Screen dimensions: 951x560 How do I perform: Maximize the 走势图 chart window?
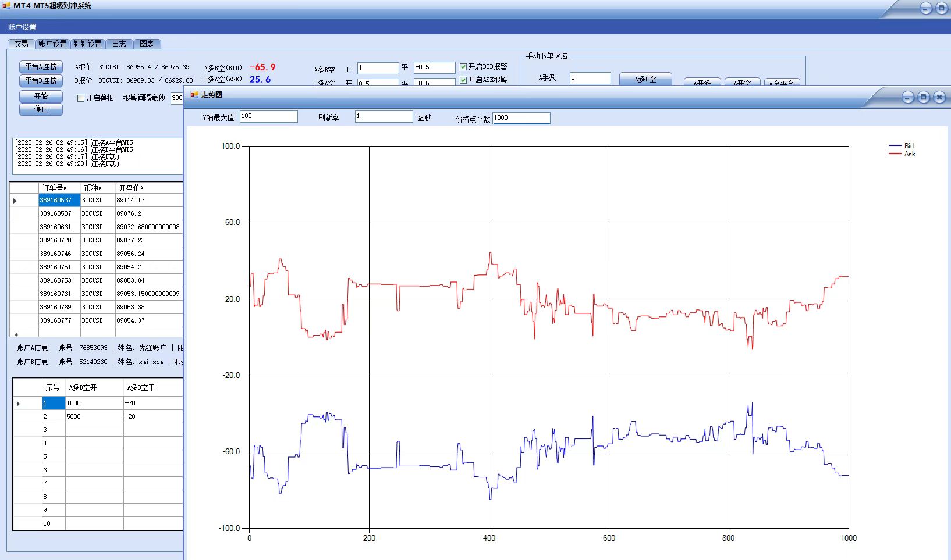tap(924, 98)
